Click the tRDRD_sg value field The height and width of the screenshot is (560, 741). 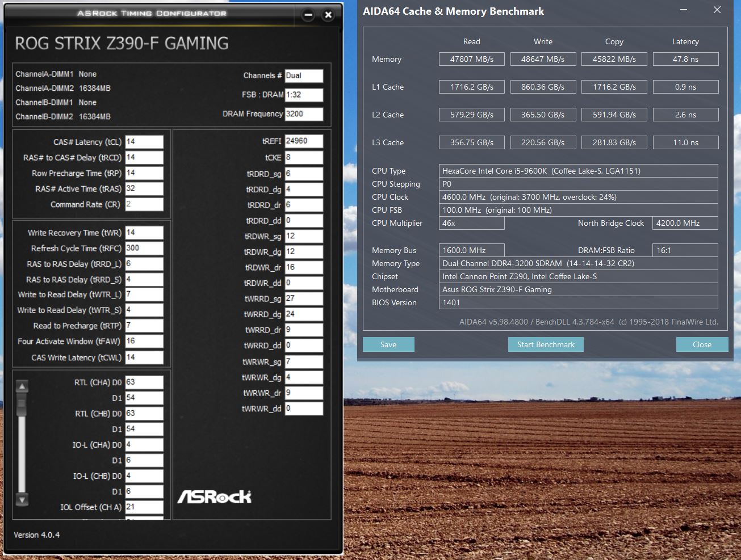[304, 174]
